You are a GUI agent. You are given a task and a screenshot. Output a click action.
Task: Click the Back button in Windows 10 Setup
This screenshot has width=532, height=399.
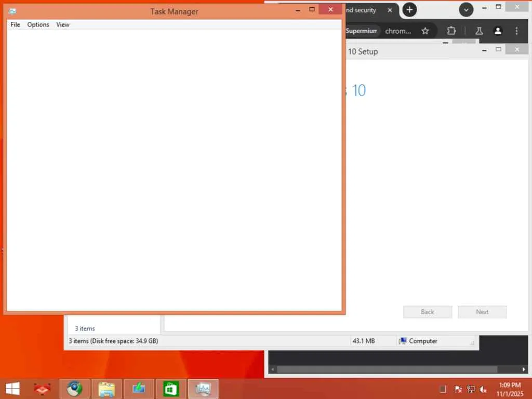tap(428, 312)
